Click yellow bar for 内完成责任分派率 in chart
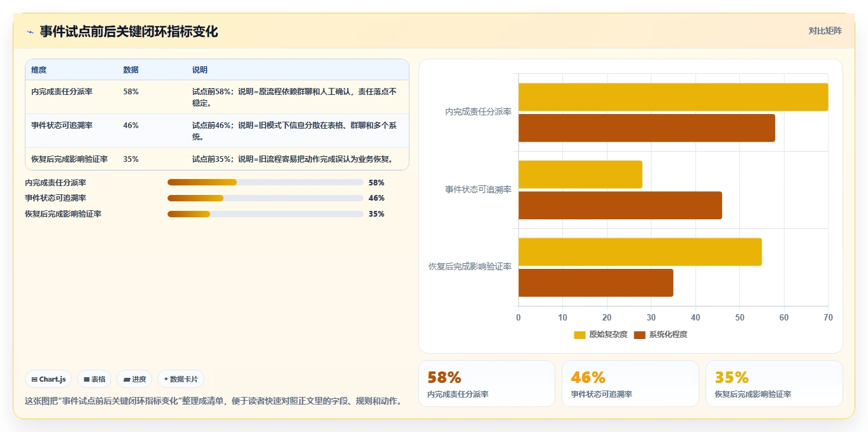This screenshot has height=432, width=868. (x=673, y=97)
